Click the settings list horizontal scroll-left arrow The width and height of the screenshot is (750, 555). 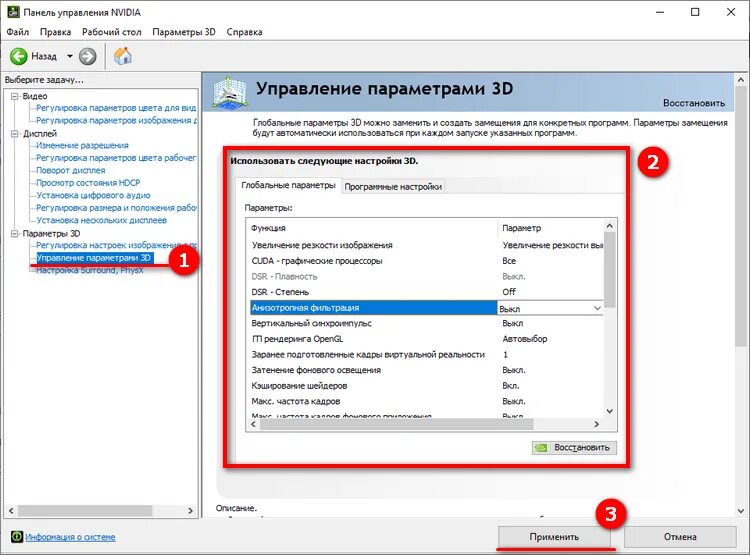click(254, 424)
